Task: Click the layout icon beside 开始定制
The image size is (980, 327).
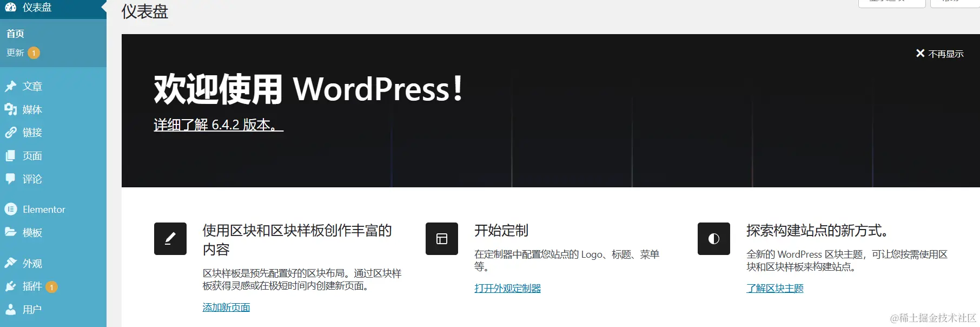Action: (x=442, y=239)
